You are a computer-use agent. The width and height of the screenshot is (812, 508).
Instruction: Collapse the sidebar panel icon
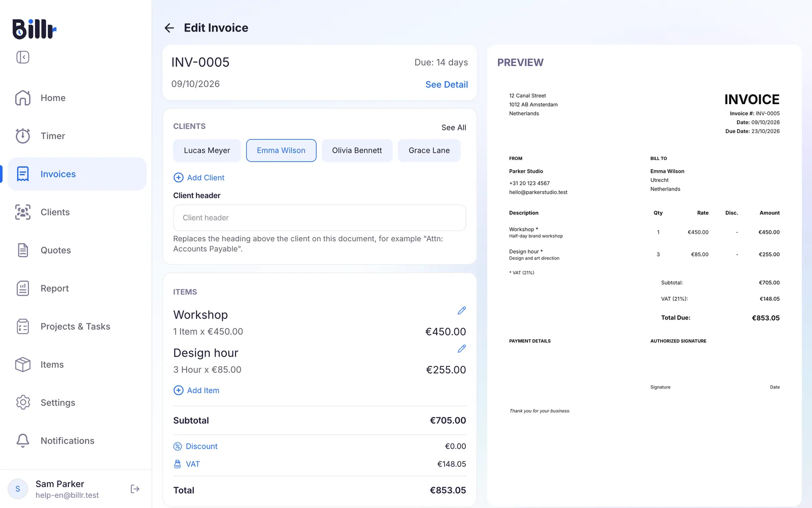tap(23, 57)
